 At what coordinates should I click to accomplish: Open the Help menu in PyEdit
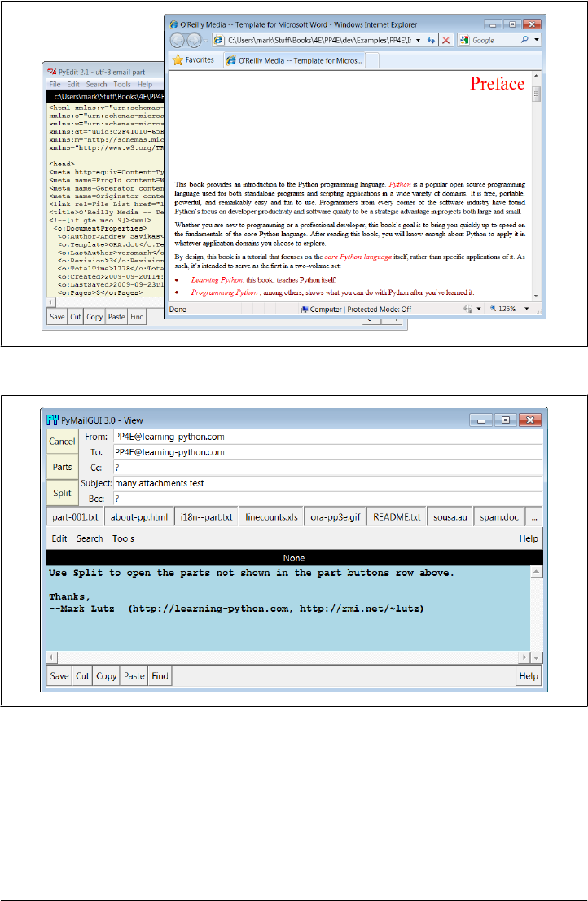(145, 84)
